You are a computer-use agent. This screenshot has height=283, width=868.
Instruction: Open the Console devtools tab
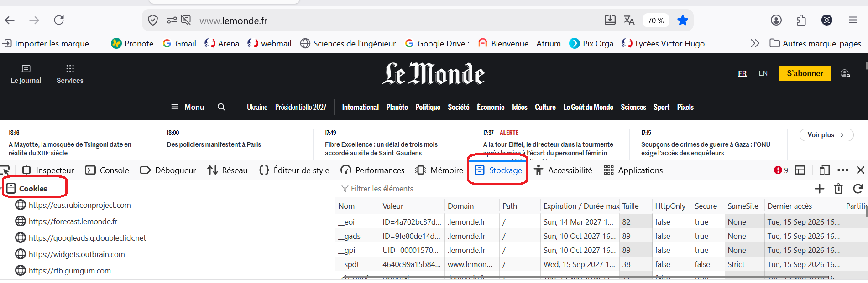107,170
